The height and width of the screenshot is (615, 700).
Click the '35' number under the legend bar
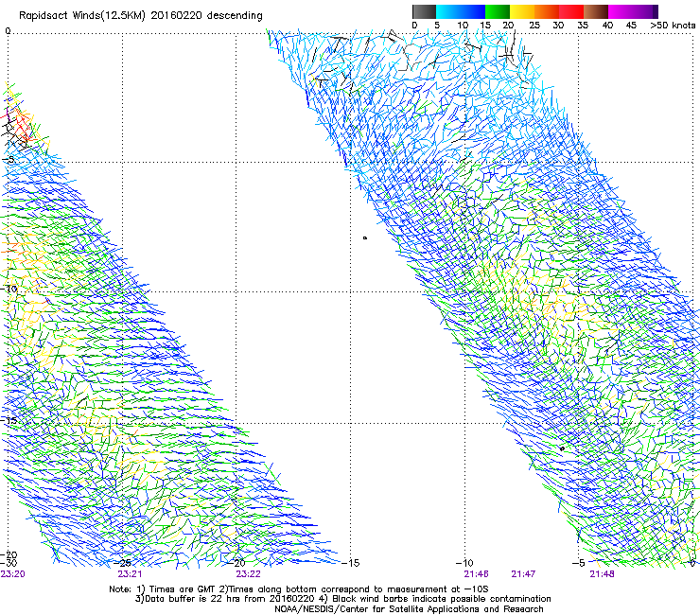tap(583, 26)
